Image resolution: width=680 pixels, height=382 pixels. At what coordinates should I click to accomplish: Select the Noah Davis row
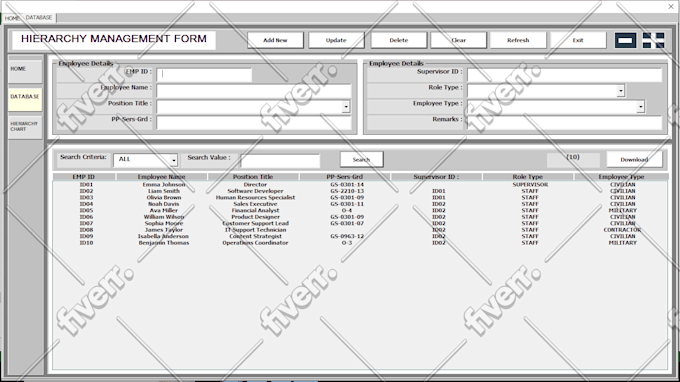click(360, 204)
